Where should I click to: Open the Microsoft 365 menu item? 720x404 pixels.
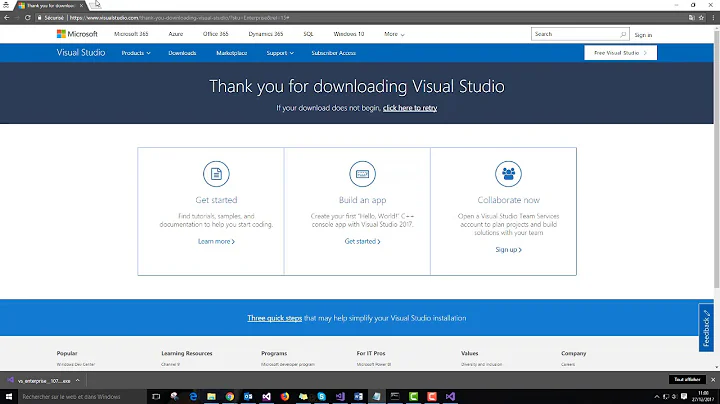[x=131, y=34]
